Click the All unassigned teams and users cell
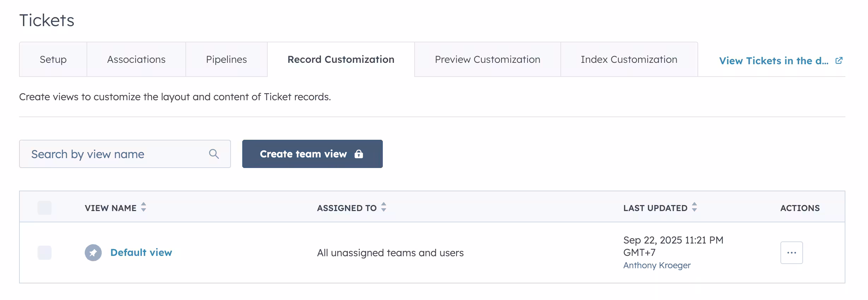The image size is (868, 300). click(390, 253)
